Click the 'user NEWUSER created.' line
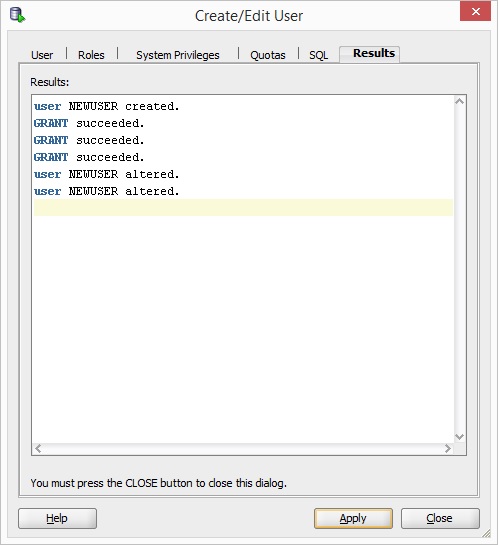This screenshot has width=498, height=545. [x=107, y=106]
